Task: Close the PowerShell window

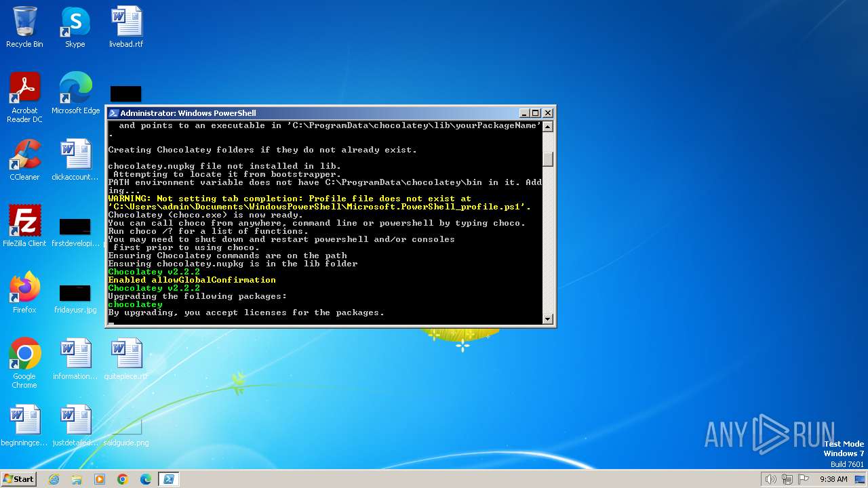Action: [x=548, y=113]
